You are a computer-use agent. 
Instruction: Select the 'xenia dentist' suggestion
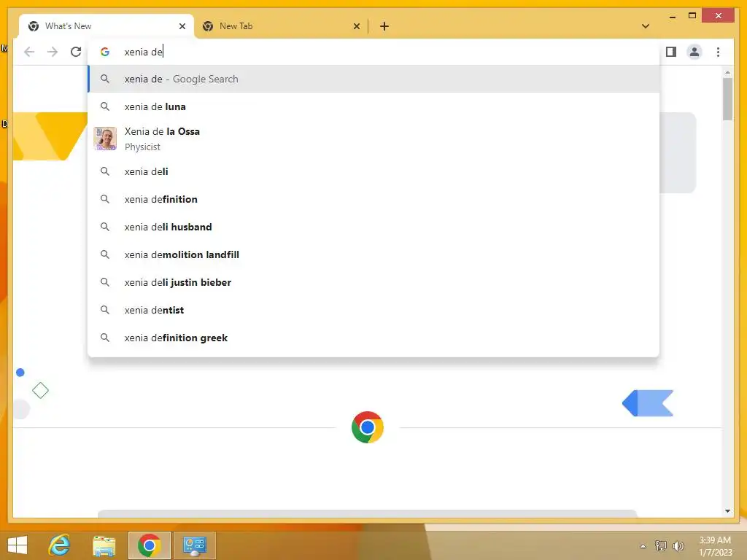tap(374, 309)
